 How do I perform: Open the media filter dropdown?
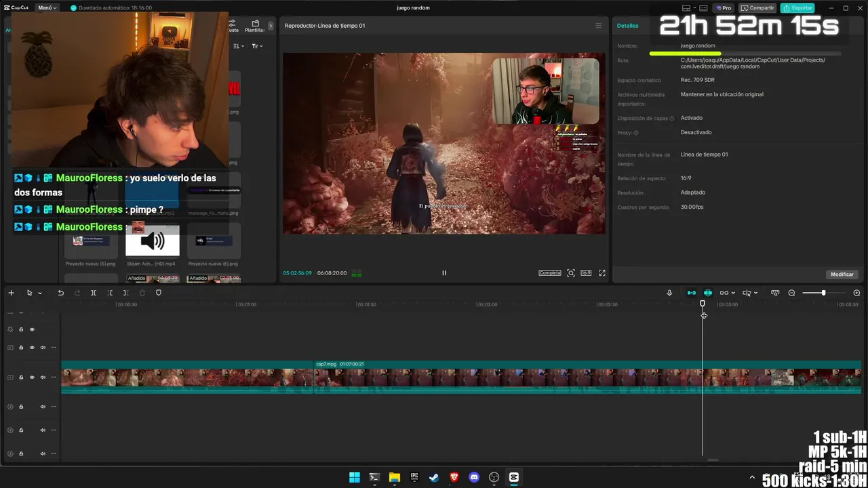(x=257, y=46)
